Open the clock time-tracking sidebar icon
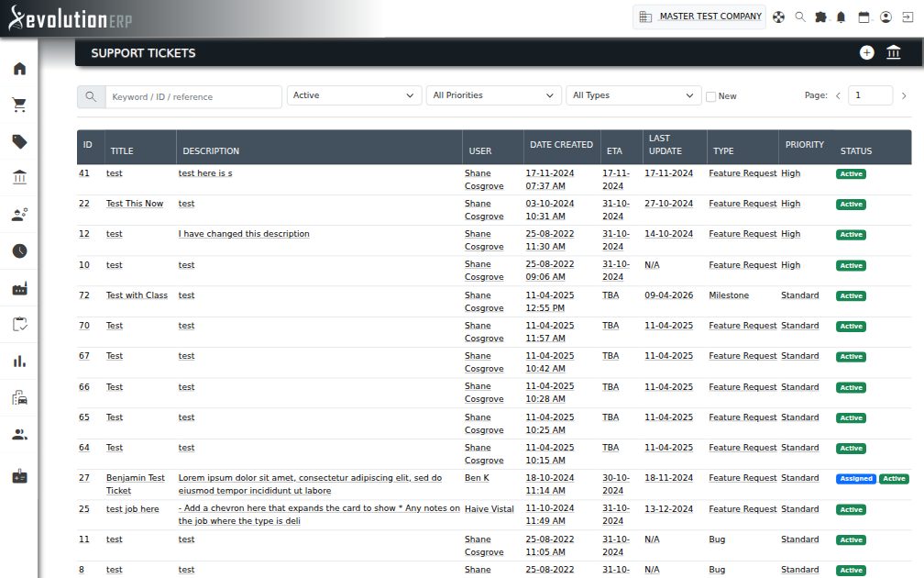 click(x=19, y=251)
